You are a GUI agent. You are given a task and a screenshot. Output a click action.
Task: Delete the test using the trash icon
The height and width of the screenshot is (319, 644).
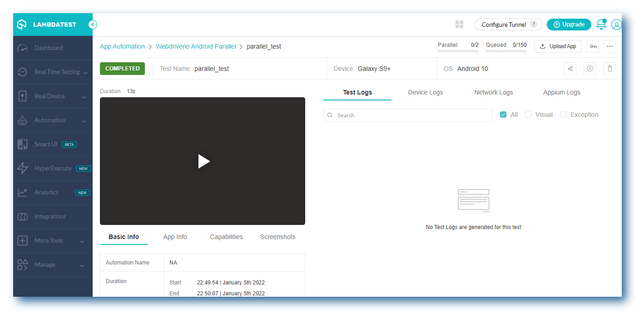click(x=609, y=68)
